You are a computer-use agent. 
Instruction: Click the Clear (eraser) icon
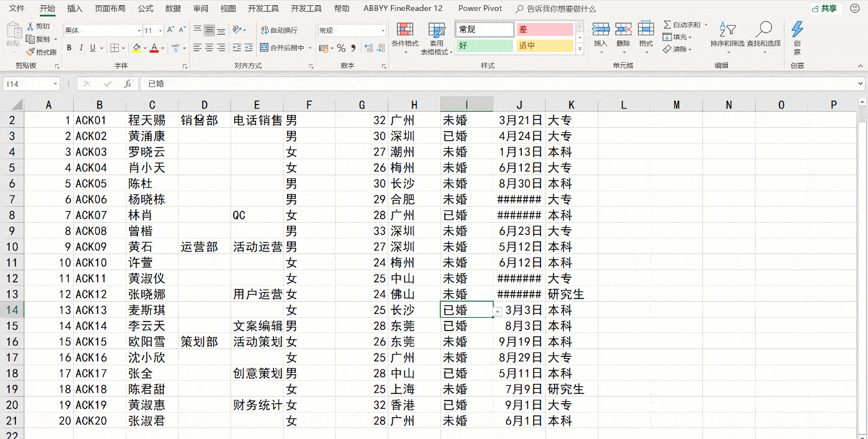(667, 49)
